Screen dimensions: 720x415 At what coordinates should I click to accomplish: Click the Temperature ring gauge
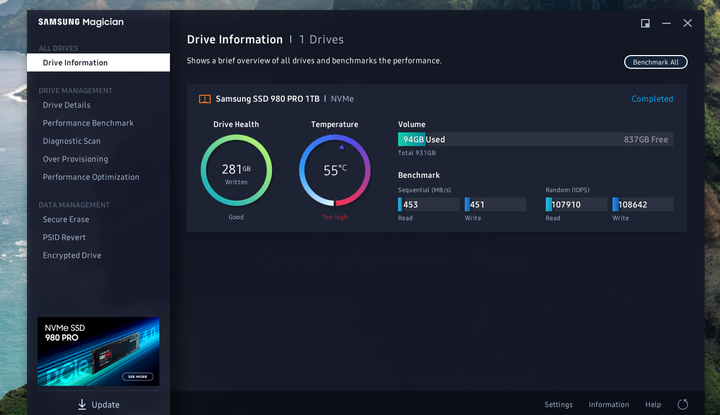click(335, 170)
